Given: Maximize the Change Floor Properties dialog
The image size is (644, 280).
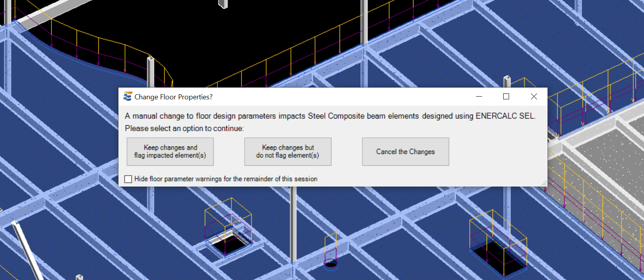Looking at the screenshot, I should coord(506,97).
